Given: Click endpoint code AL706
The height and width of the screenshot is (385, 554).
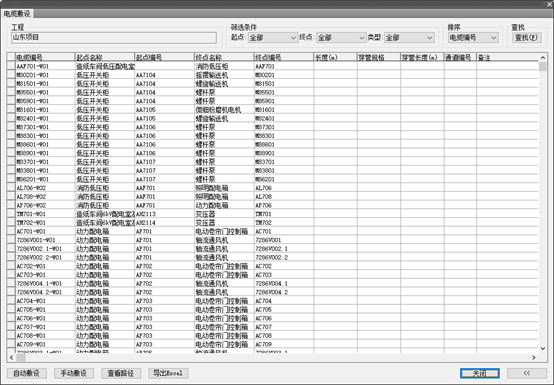Looking at the screenshot, I should [284, 188].
